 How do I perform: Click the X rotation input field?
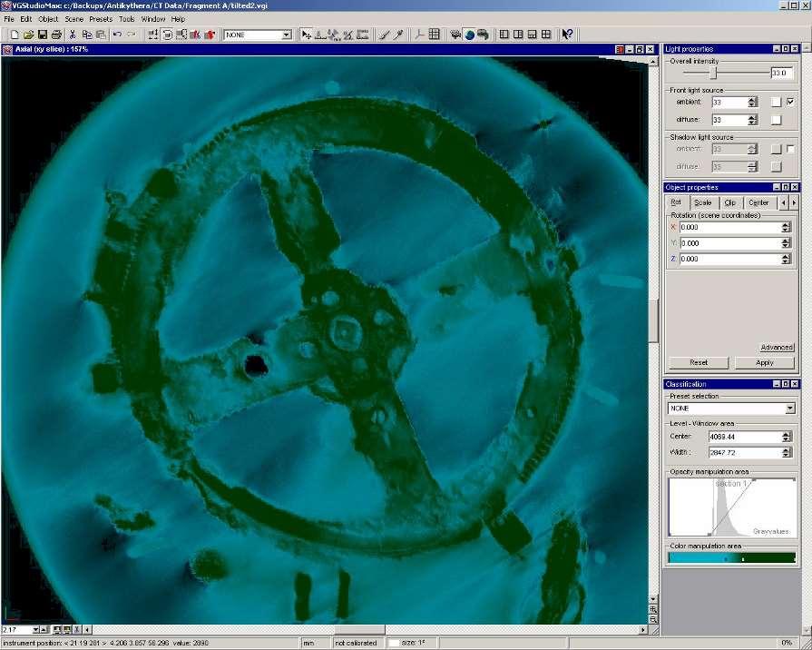point(729,227)
